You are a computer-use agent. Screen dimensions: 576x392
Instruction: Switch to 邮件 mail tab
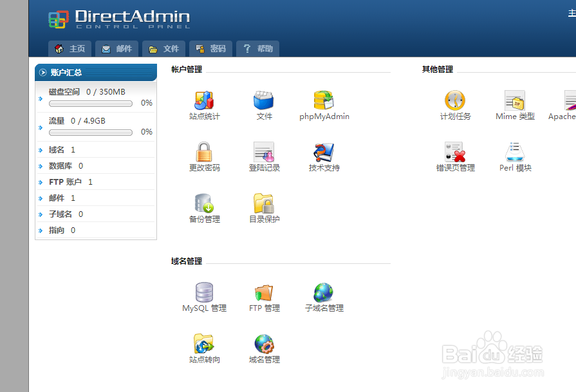point(117,48)
